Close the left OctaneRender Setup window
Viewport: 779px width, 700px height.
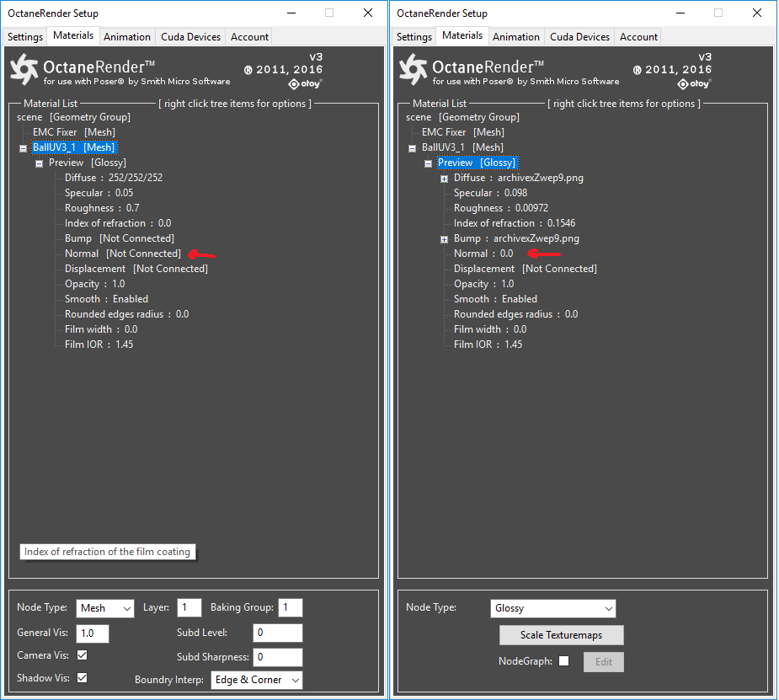pos(368,13)
